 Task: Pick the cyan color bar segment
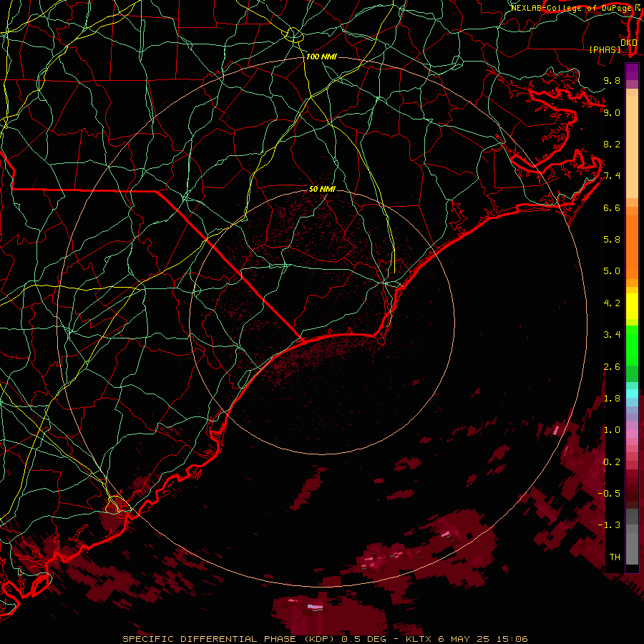point(632,393)
